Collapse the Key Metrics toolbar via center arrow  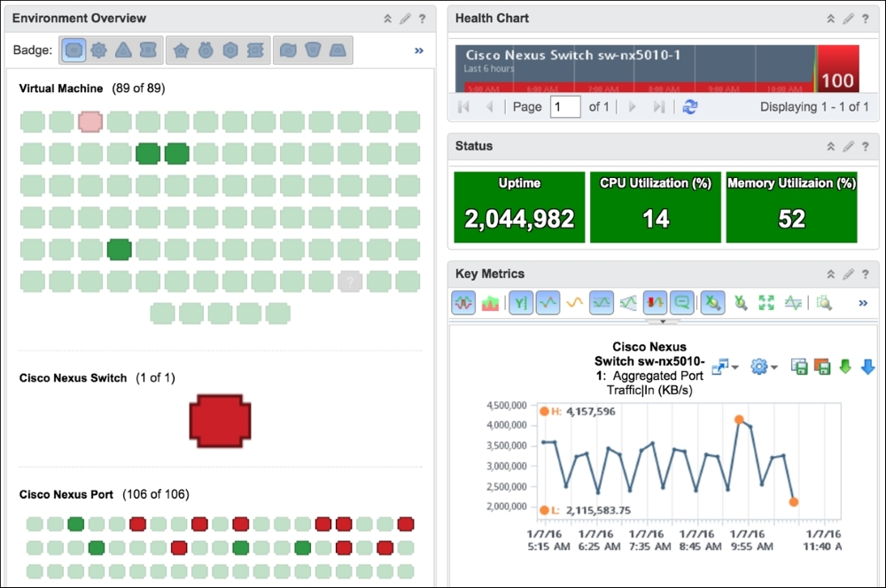(x=663, y=321)
